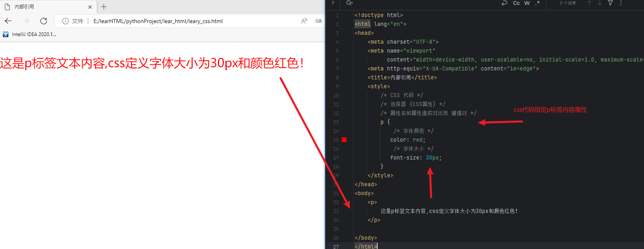644x249 pixels.
Task: Click the '0 个结果' results count label
Action: pyautogui.click(x=567, y=3)
